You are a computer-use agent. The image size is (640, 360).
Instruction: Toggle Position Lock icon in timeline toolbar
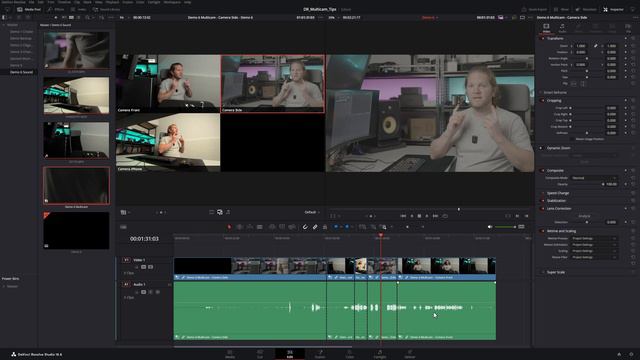(x=325, y=227)
